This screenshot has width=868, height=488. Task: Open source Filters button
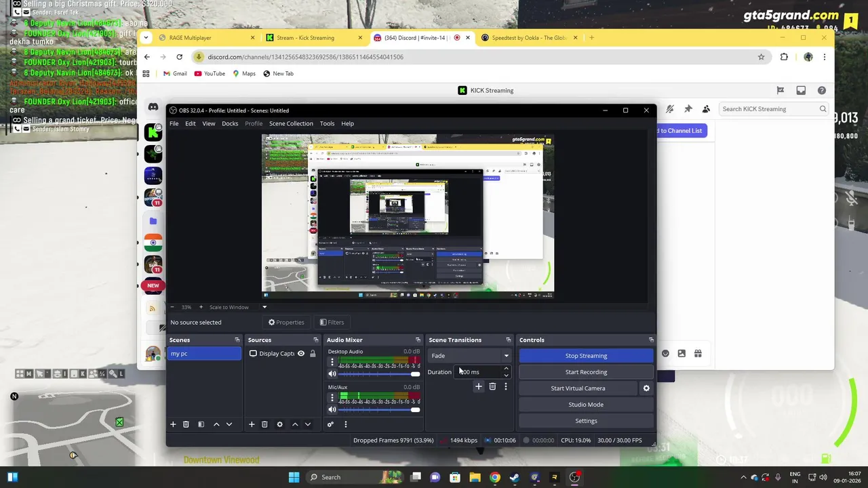(332, 323)
